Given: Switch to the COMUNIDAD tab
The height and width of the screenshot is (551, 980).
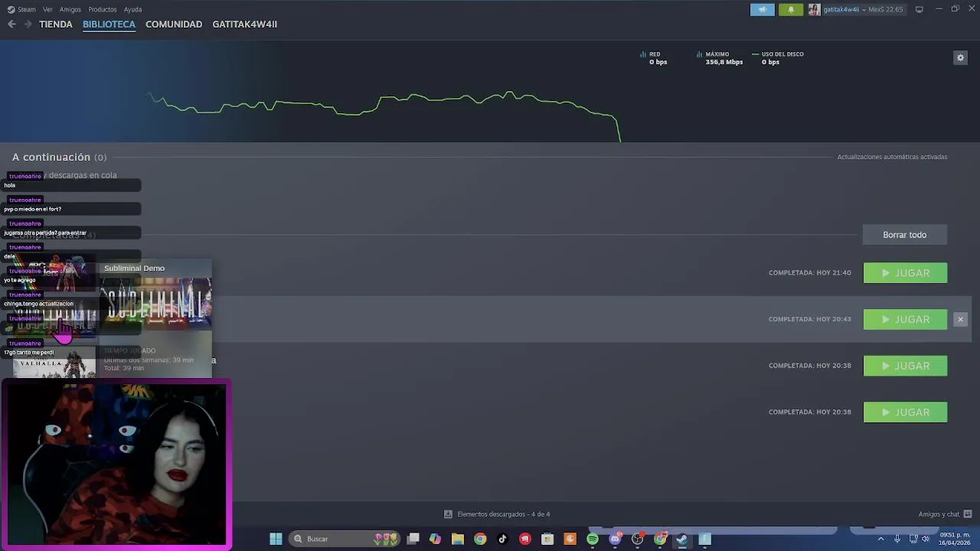Looking at the screenshot, I should [174, 24].
